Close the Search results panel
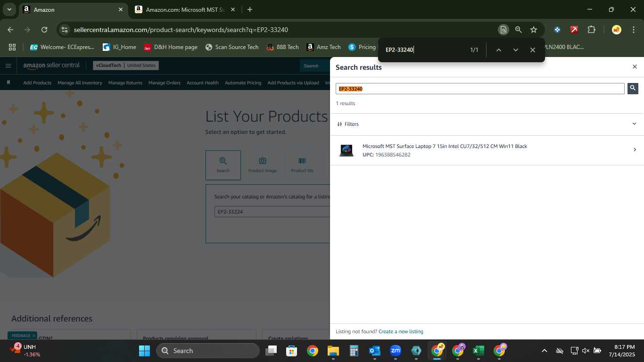 pyautogui.click(x=635, y=67)
